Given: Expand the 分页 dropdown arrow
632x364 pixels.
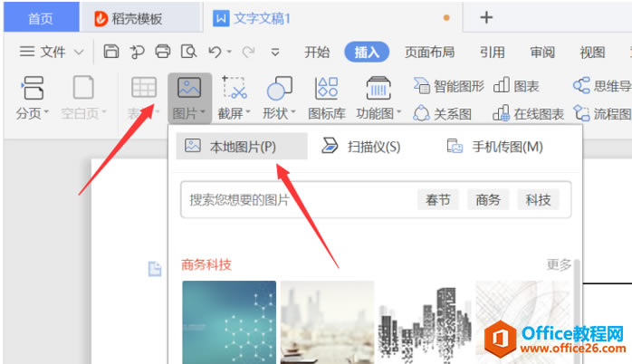Looking at the screenshot, I should pyautogui.click(x=46, y=112).
